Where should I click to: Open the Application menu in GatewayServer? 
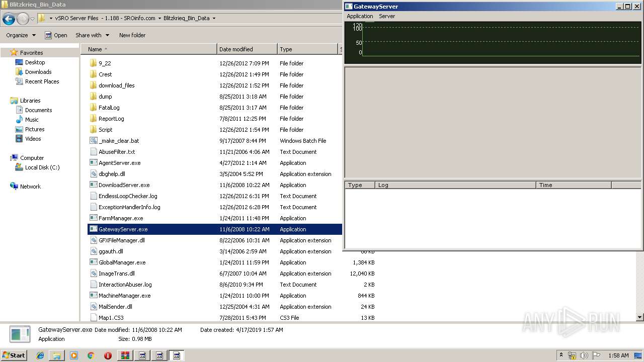click(360, 16)
